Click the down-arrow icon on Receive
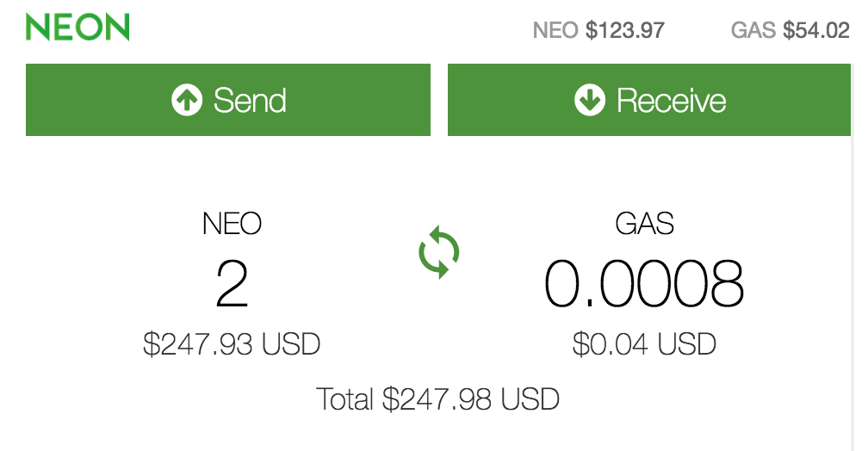 click(x=590, y=101)
